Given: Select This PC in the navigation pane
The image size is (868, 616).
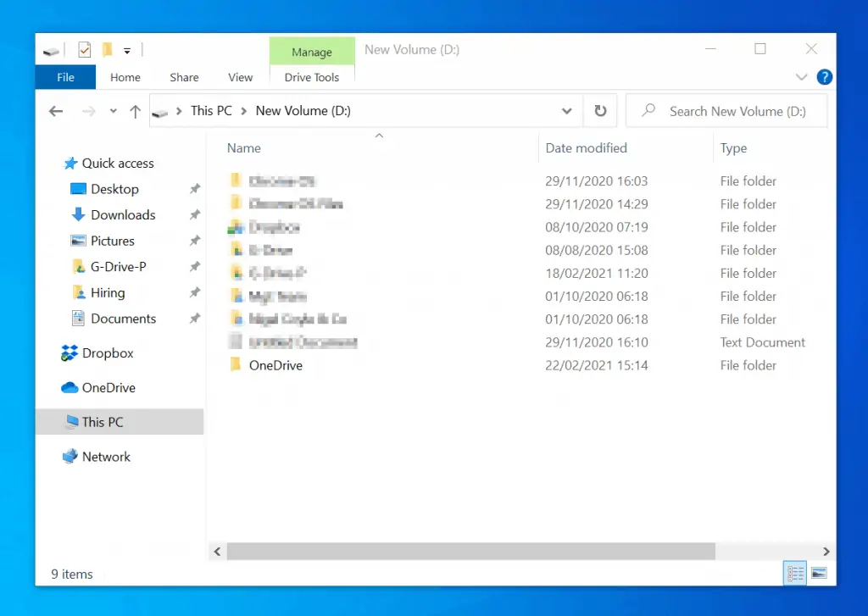Looking at the screenshot, I should [x=120, y=422].
